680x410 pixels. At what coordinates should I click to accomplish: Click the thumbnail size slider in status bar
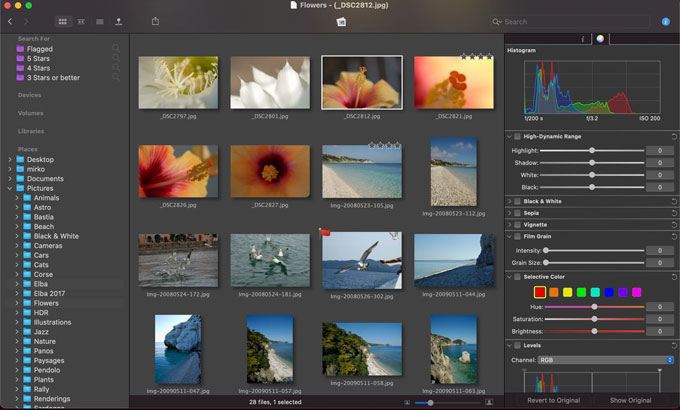click(447, 403)
